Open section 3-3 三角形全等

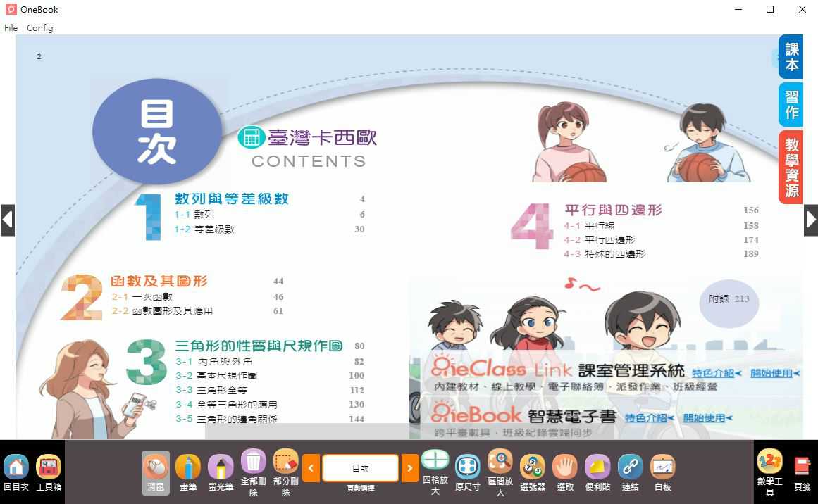pos(211,390)
